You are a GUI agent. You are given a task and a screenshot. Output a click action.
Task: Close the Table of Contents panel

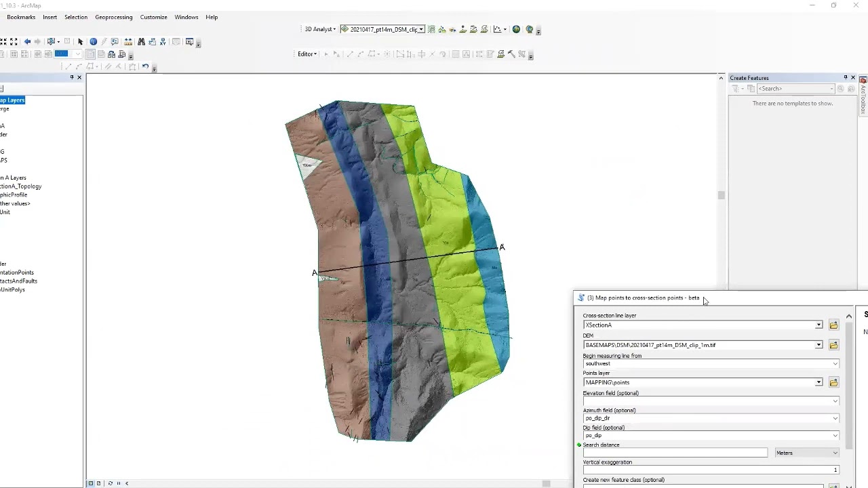pos(79,77)
